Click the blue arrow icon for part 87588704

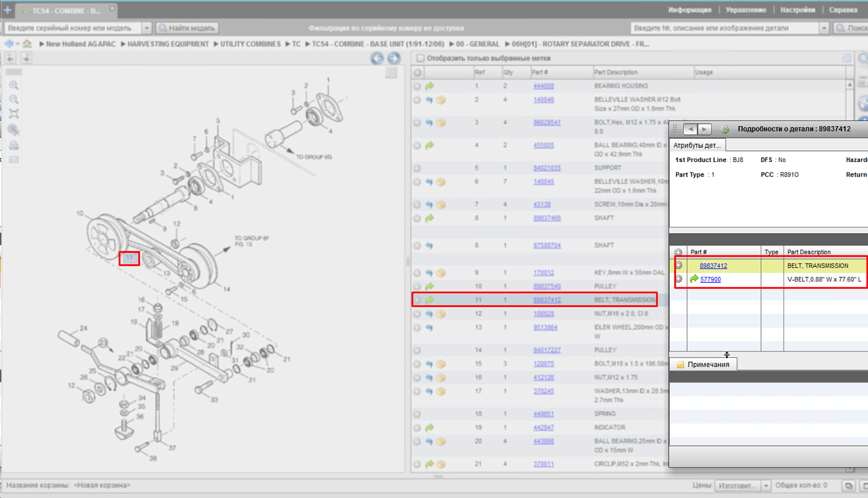[429, 246]
